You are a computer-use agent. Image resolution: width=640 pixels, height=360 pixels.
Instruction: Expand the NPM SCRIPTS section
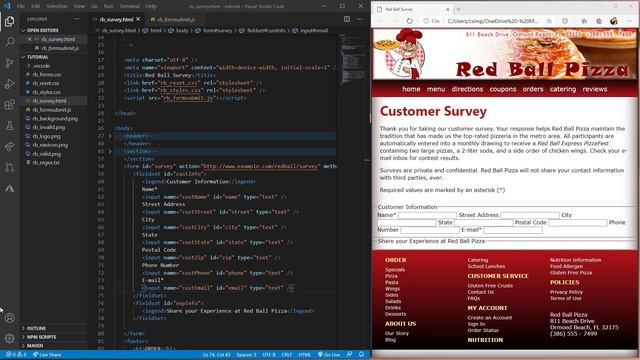(41, 337)
